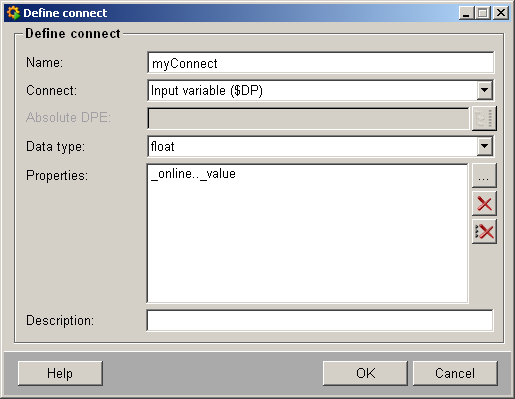The width and height of the screenshot is (515, 399).
Task: Open the Help button
Action: coord(60,373)
